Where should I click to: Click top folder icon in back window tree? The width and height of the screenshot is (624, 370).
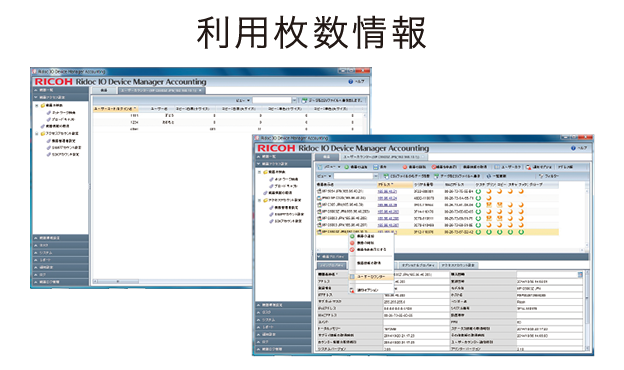point(43,106)
